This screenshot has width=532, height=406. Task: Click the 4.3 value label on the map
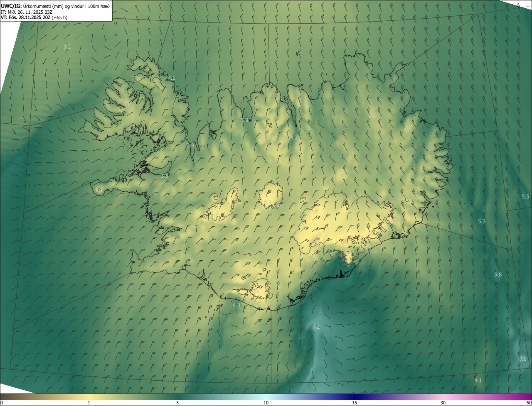coord(236,305)
